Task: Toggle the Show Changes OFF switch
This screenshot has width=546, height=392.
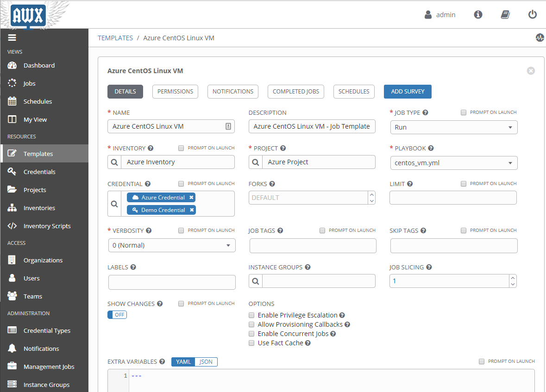Action: 117,315
